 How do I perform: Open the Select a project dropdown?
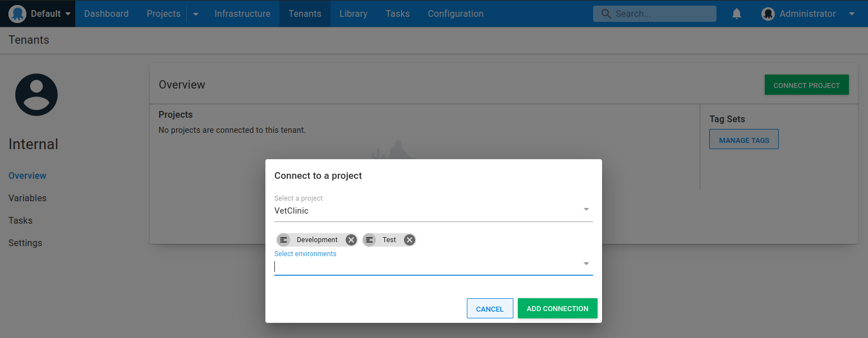[433, 211]
